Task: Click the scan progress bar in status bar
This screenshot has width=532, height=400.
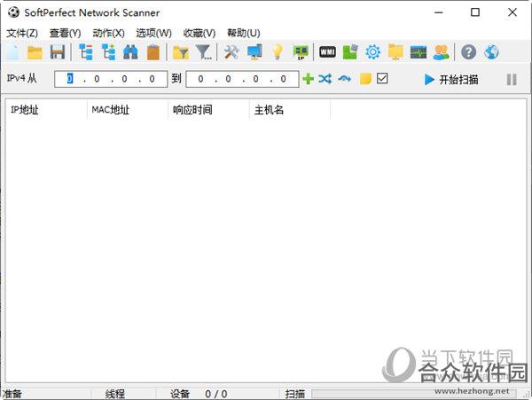Action: point(414,394)
